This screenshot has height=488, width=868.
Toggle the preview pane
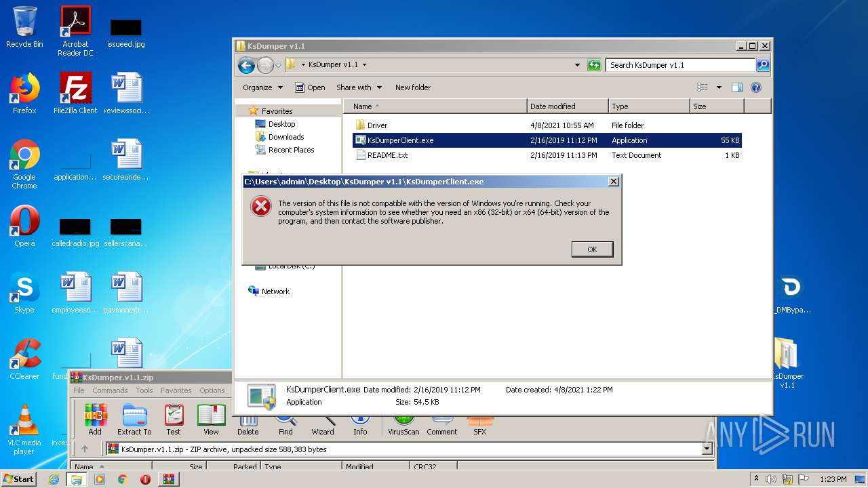point(737,87)
